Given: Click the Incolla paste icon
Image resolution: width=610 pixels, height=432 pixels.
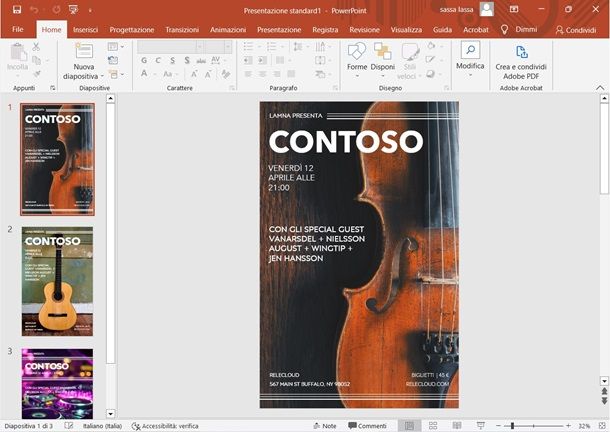Looking at the screenshot, I should tap(18, 51).
